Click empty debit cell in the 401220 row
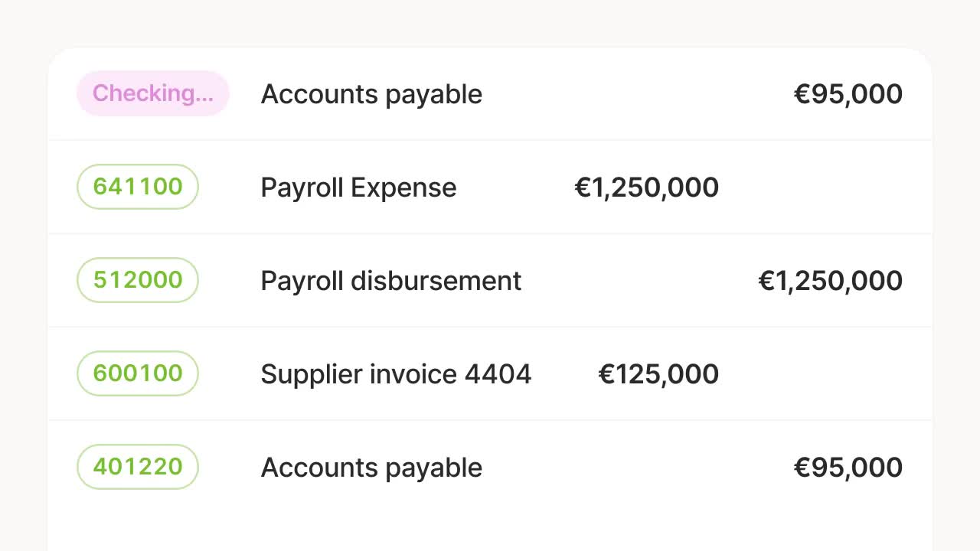980x551 pixels. (x=643, y=468)
